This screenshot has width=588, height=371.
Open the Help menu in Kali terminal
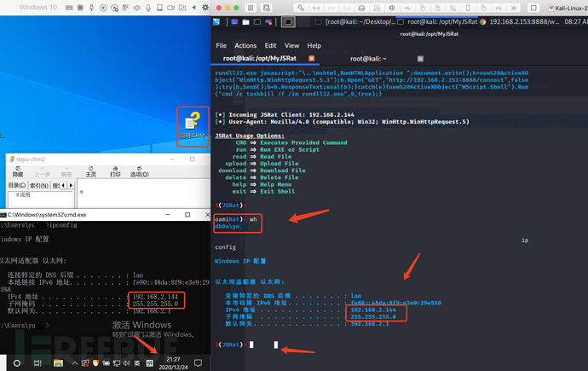[x=314, y=45]
